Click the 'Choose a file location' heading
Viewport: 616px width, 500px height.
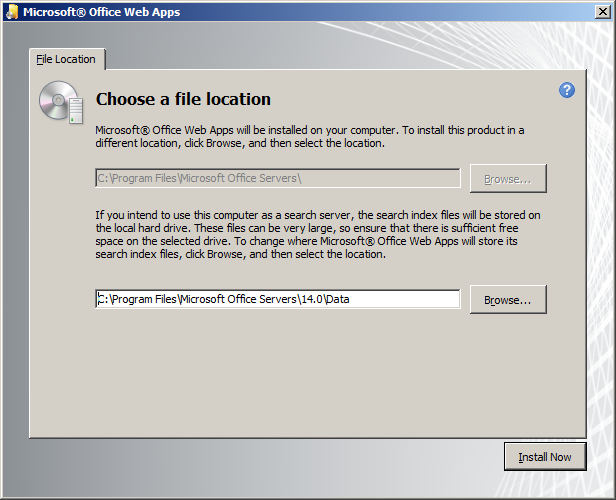pos(183,99)
